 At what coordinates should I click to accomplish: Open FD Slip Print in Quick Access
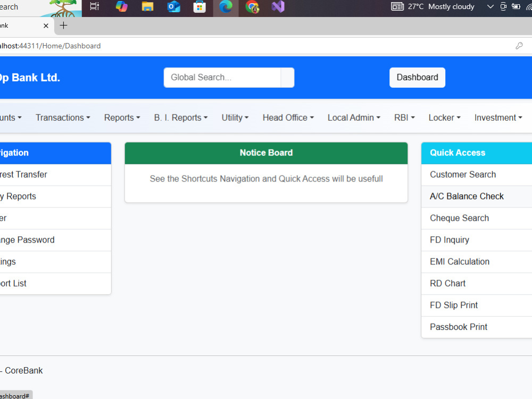click(476, 305)
